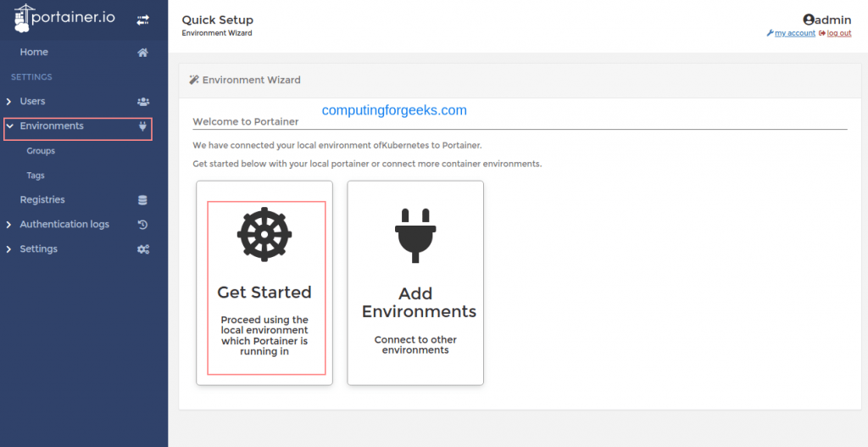Click 'Proceed using the local environment' description
Screen dimensions: 868x447
[264, 335]
